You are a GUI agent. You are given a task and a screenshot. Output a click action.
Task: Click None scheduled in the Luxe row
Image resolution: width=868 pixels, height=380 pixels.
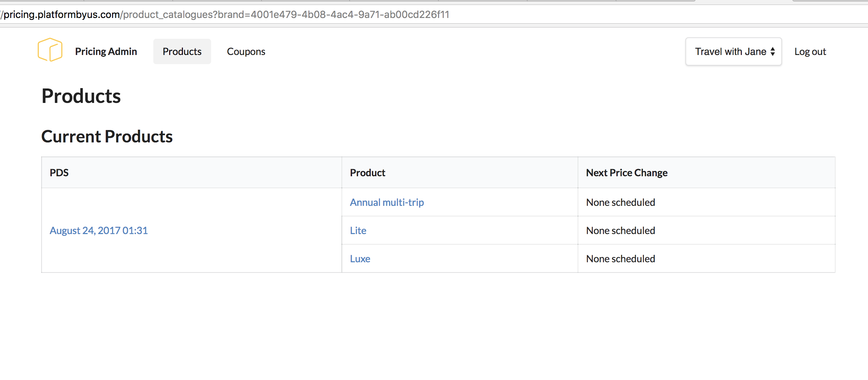click(x=620, y=259)
